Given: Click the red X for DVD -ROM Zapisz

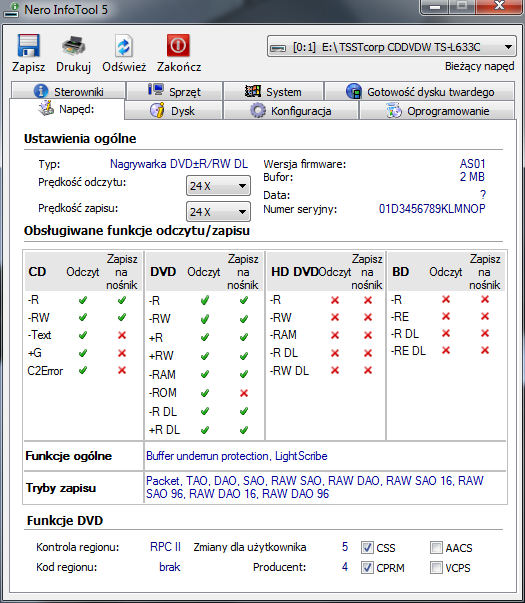Looking at the screenshot, I should (x=244, y=393).
